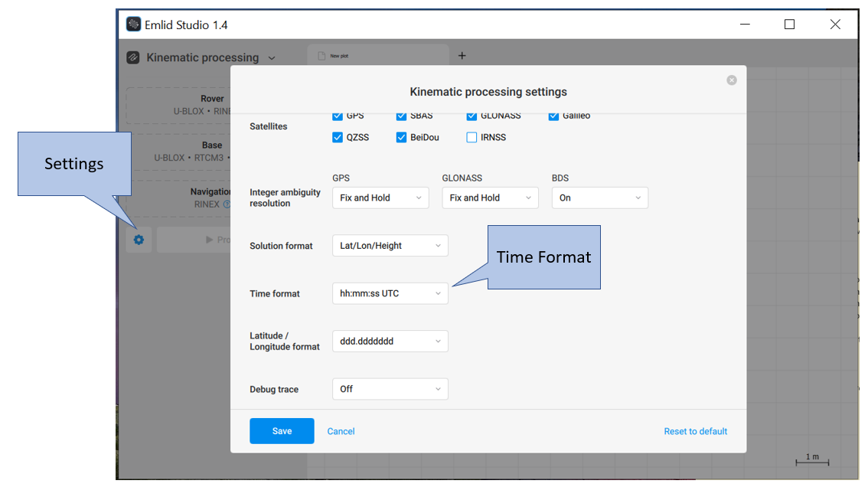Click the Kinematic processing mode icon

tap(133, 57)
